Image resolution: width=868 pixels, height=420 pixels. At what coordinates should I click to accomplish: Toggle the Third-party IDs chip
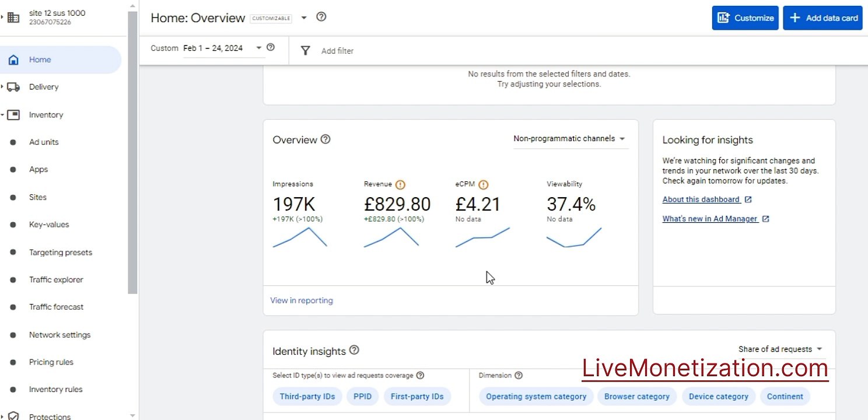tap(307, 397)
